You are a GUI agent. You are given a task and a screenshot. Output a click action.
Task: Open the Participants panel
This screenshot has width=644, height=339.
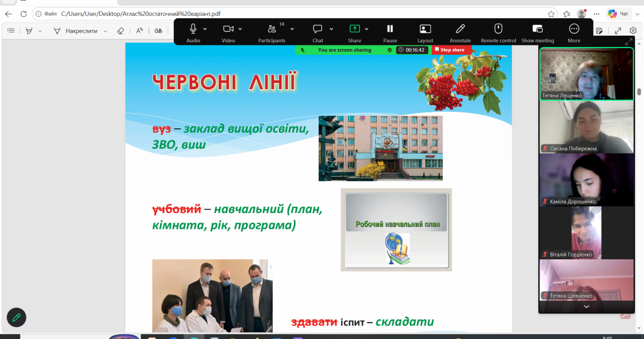(x=272, y=33)
